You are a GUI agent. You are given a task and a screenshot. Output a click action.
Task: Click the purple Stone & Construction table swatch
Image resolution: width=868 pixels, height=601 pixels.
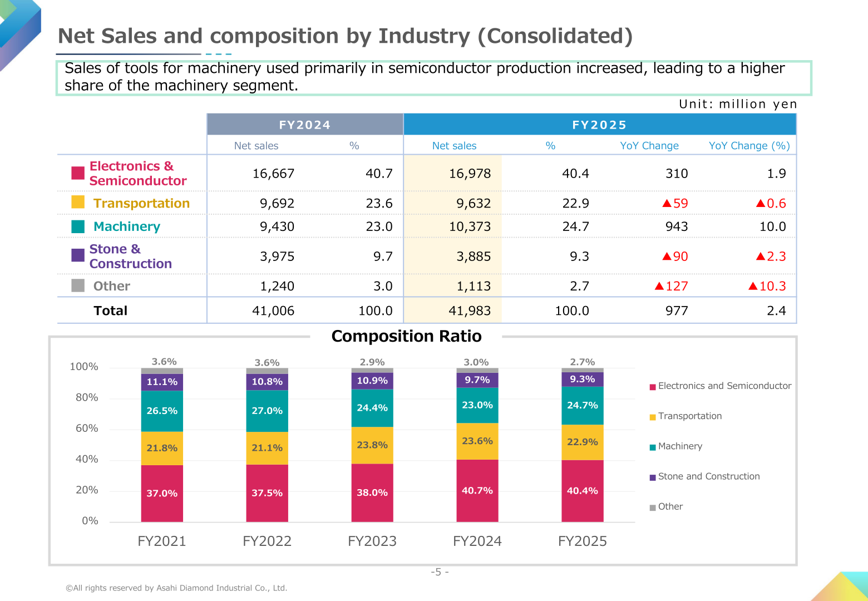point(78,255)
